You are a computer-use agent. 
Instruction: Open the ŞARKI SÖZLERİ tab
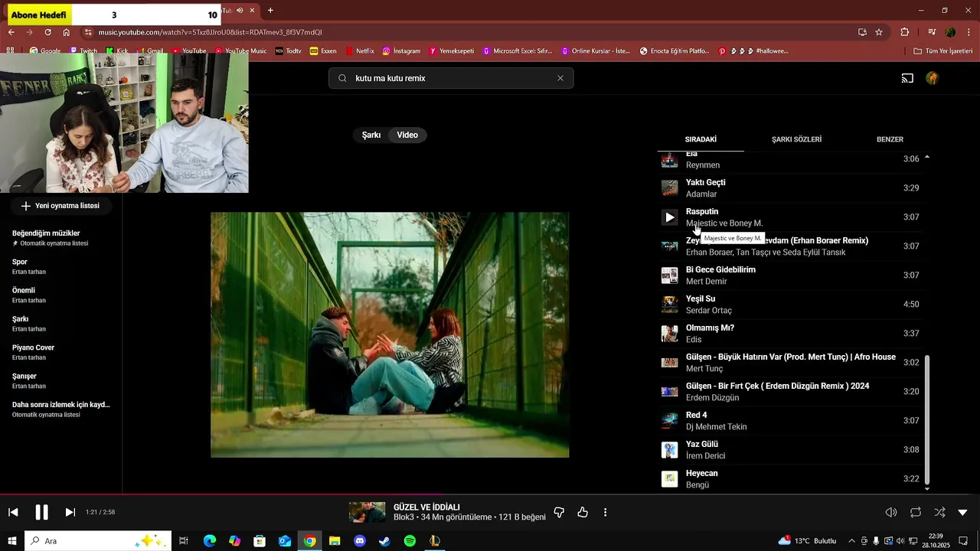pyautogui.click(x=796, y=139)
